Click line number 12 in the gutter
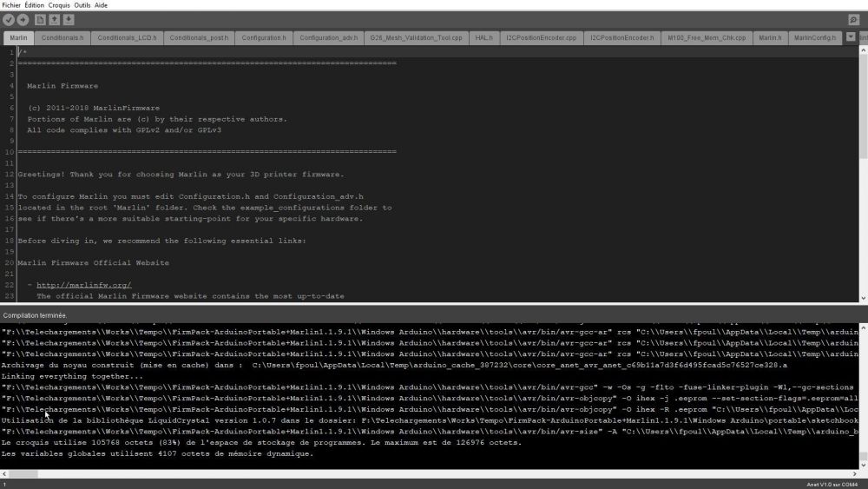This screenshot has width=868, height=489. (x=9, y=175)
